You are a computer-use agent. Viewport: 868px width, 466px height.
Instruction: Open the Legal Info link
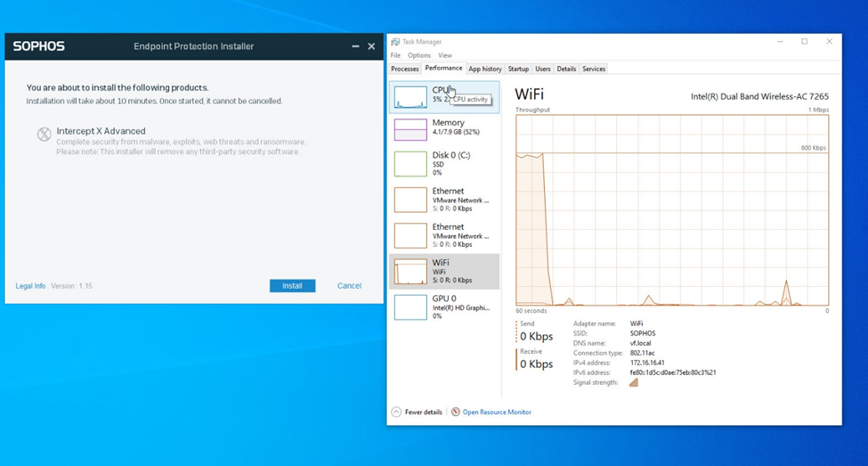pos(30,286)
